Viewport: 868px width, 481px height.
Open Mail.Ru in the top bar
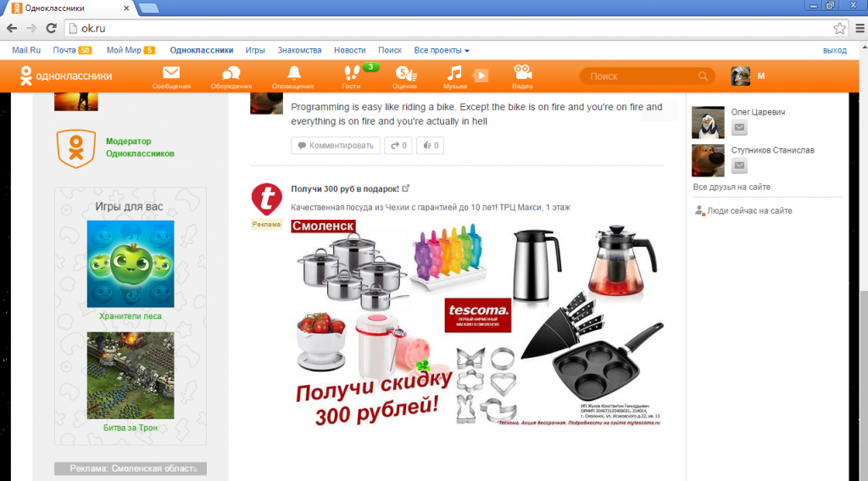point(26,50)
